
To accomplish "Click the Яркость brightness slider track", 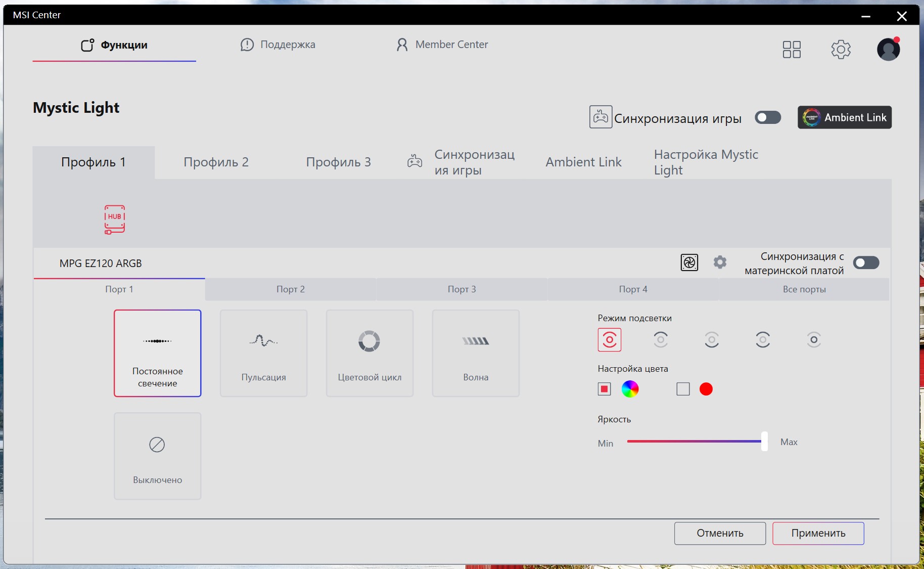I will tap(695, 441).
